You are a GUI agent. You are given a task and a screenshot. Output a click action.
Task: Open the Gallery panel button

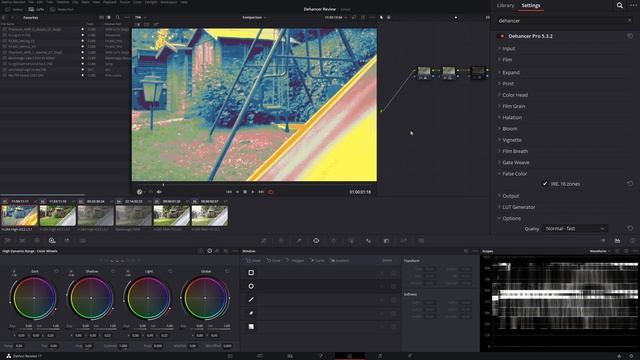[x=14, y=9]
